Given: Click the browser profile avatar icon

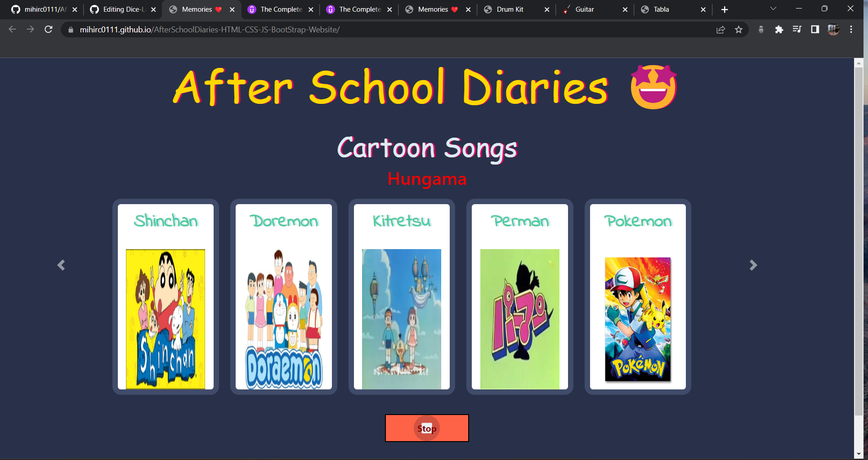Looking at the screenshot, I should point(833,30).
